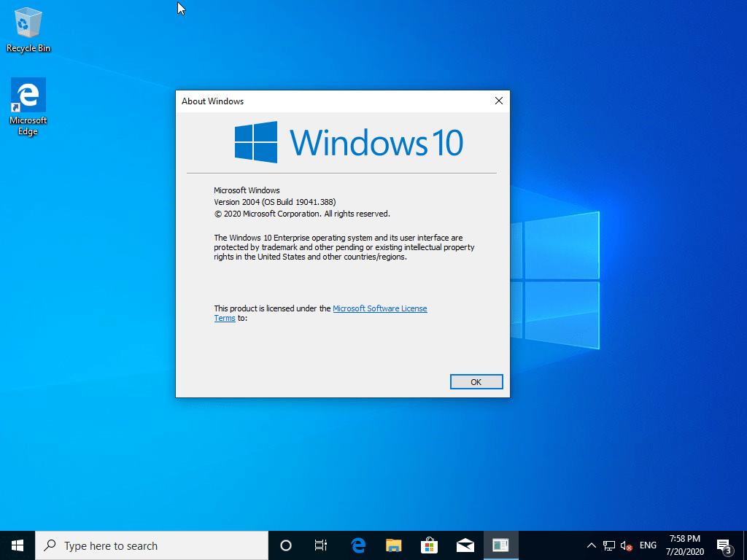Open Action Center notifications icon
The image size is (747, 560).
pyautogui.click(x=724, y=545)
